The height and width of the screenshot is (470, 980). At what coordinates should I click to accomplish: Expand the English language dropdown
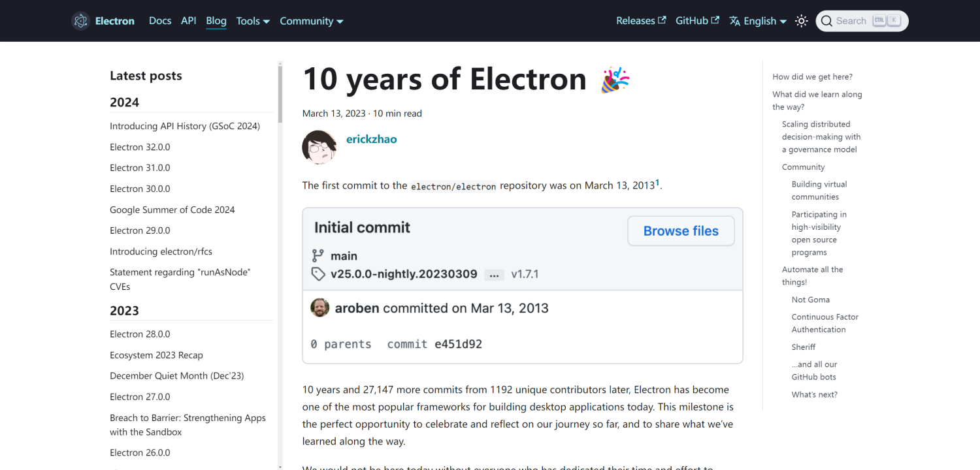pos(758,20)
